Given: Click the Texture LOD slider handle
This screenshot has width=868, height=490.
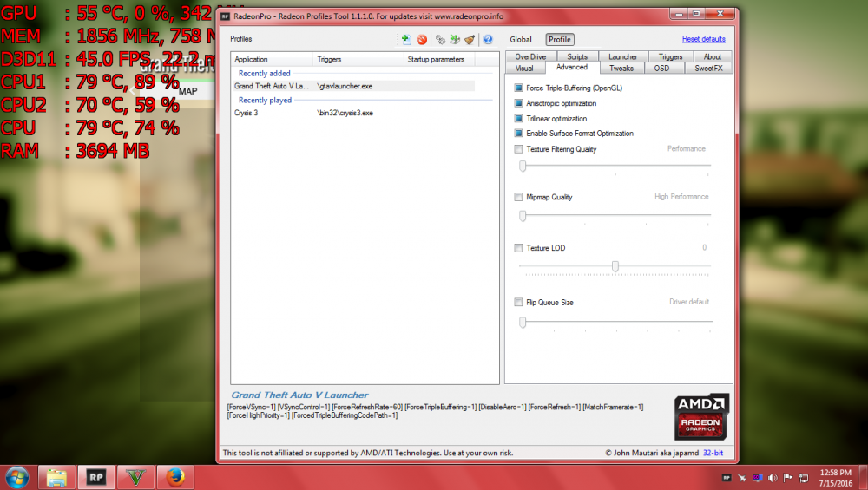Looking at the screenshot, I should coord(615,266).
